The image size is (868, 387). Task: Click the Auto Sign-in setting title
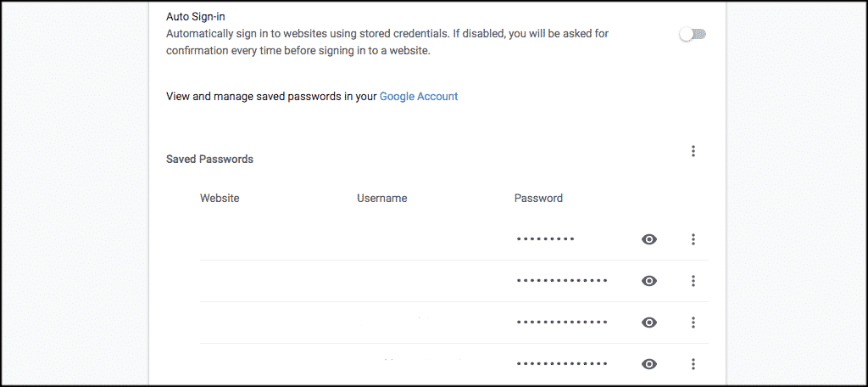click(x=196, y=15)
